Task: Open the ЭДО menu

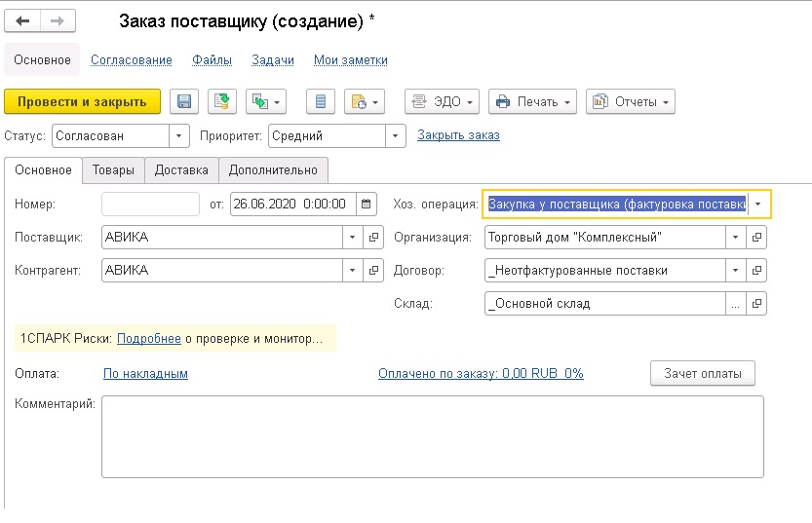Action: [x=442, y=101]
